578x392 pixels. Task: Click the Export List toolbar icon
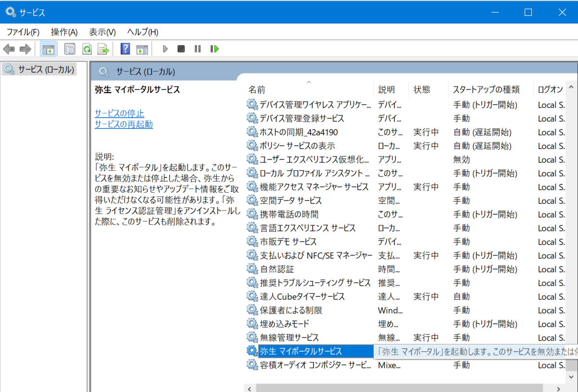[103, 49]
